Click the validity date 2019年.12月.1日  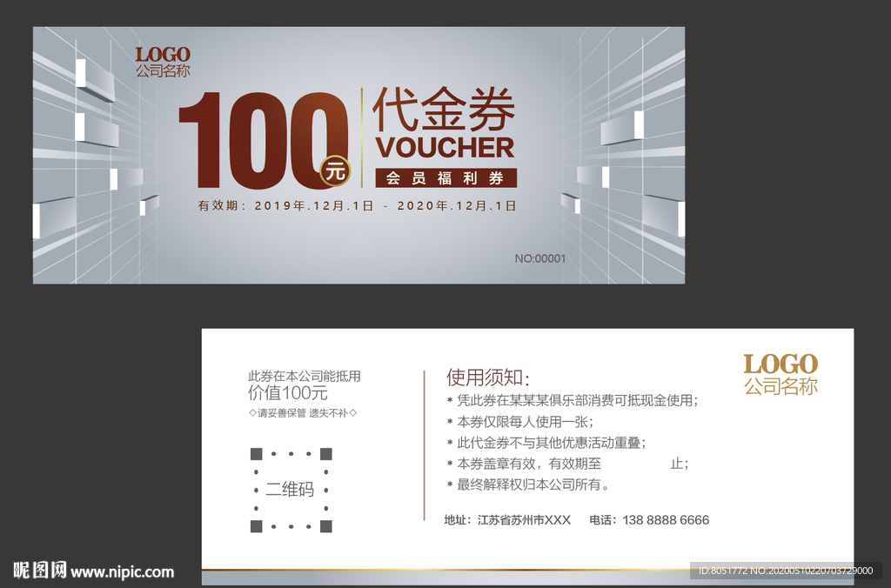(x=313, y=205)
